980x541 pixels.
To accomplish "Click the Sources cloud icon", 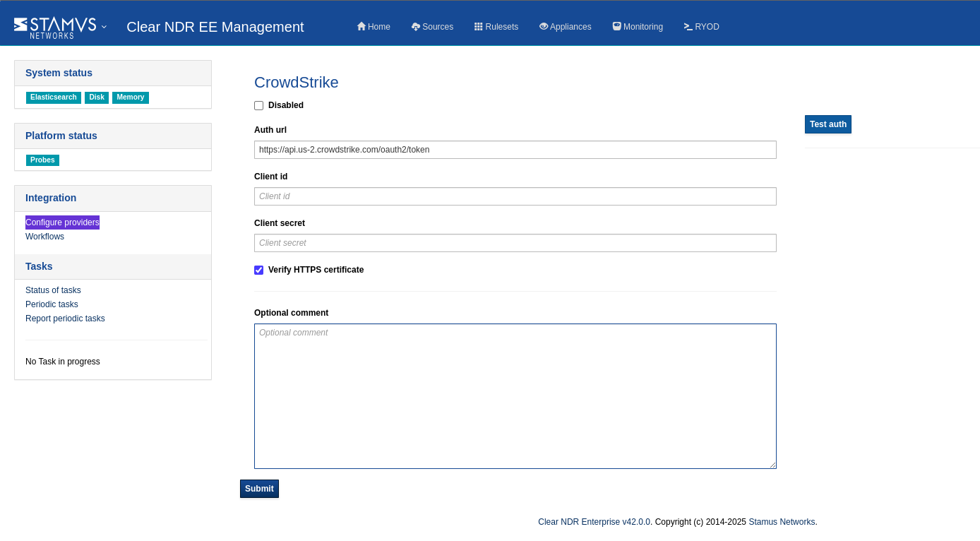I will [x=416, y=27].
